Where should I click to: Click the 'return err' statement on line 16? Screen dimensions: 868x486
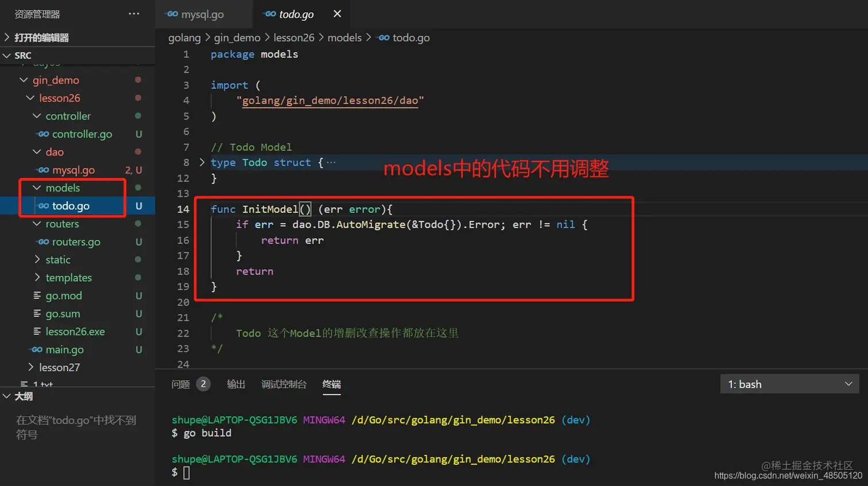click(x=292, y=240)
